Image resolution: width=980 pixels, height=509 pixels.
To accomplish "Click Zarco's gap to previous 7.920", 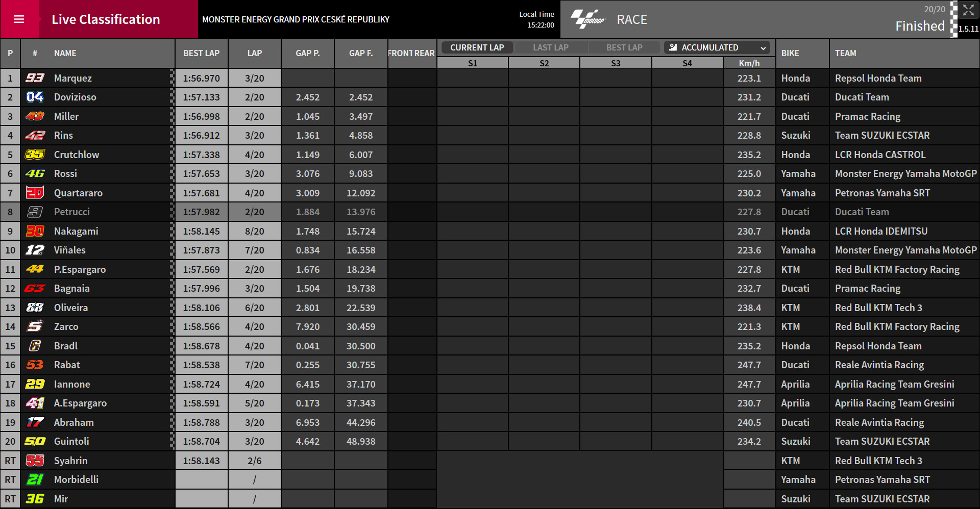I will click(308, 326).
